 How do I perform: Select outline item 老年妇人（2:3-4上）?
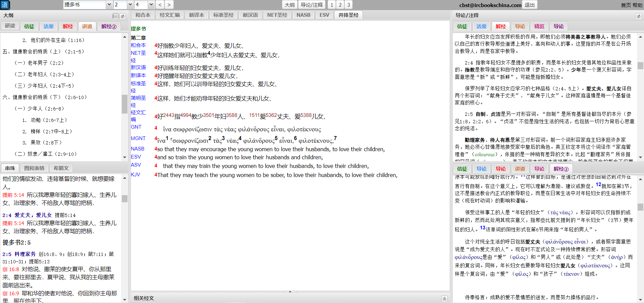tap(44, 74)
